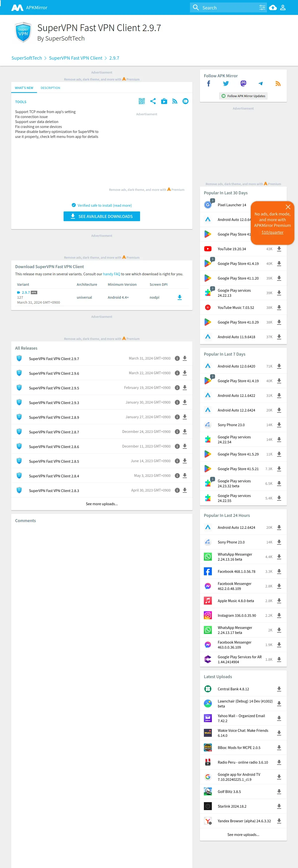Image resolution: width=298 pixels, height=868 pixels.
Task: Download the 2.9.7 universal variant
Action: tap(180, 297)
